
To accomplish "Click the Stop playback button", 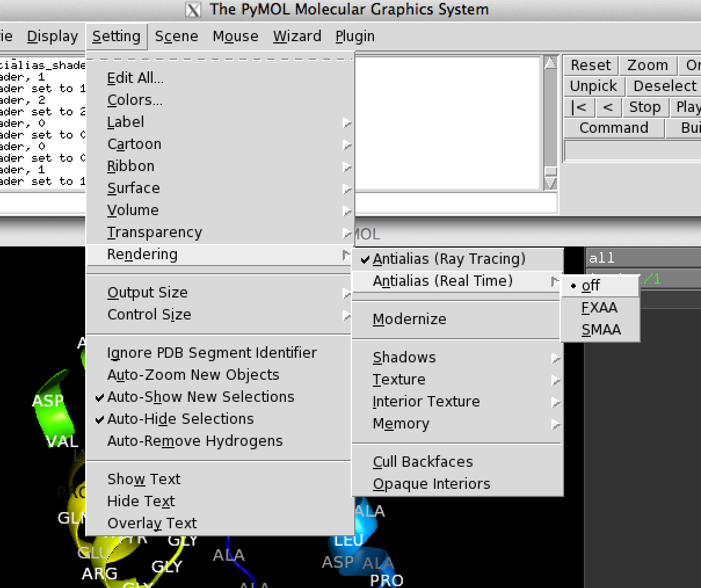I will click(645, 107).
